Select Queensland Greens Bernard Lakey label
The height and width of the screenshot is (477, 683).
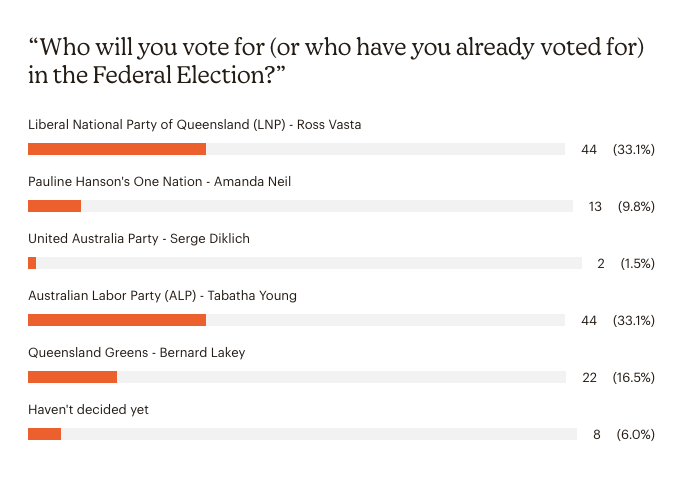coord(137,352)
